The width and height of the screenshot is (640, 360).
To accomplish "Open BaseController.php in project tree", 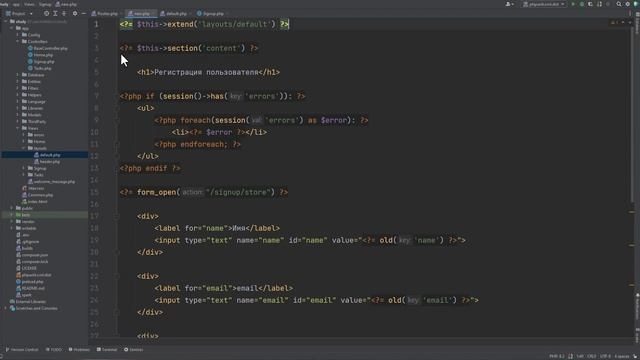I will [48, 48].
